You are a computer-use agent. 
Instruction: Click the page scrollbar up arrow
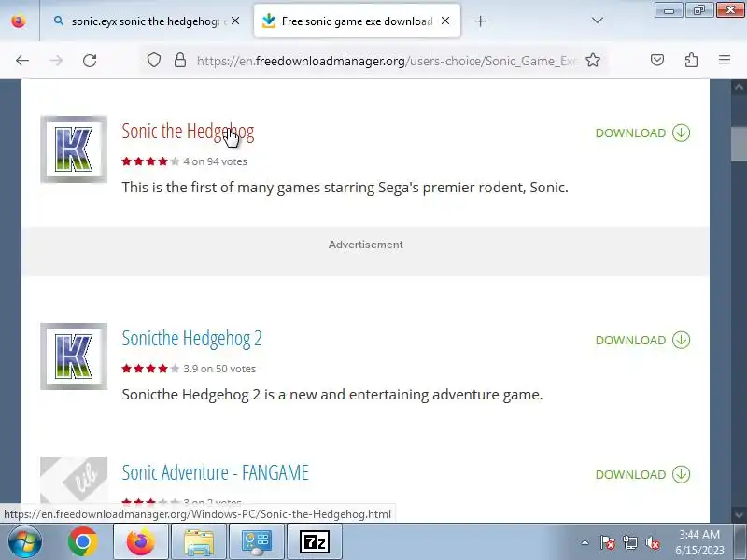[739, 87]
